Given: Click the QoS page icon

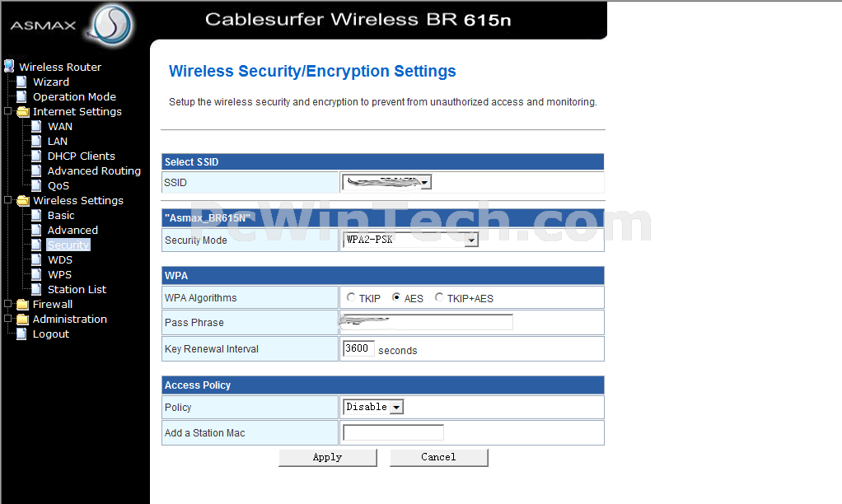Looking at the screenshot, I should point(36,186).
